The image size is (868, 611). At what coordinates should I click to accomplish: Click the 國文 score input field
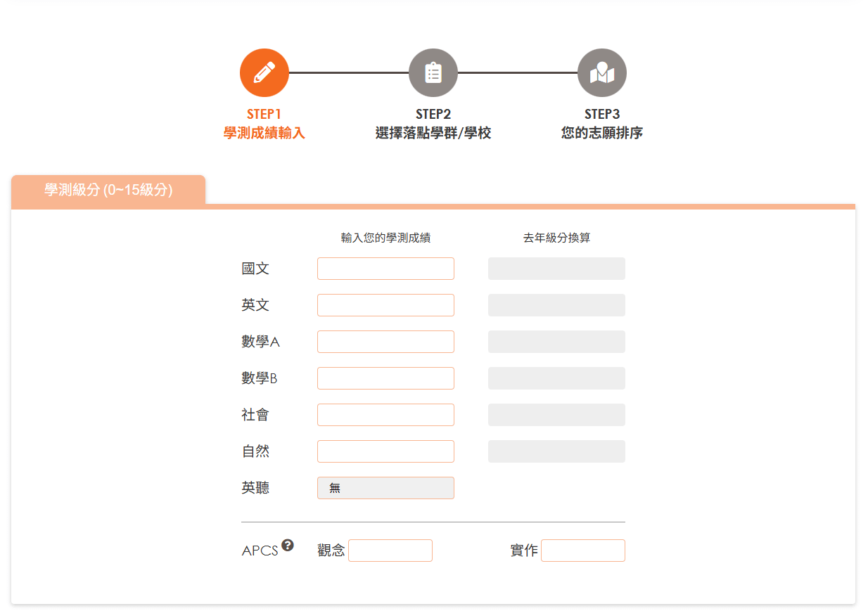pos(385,268)
